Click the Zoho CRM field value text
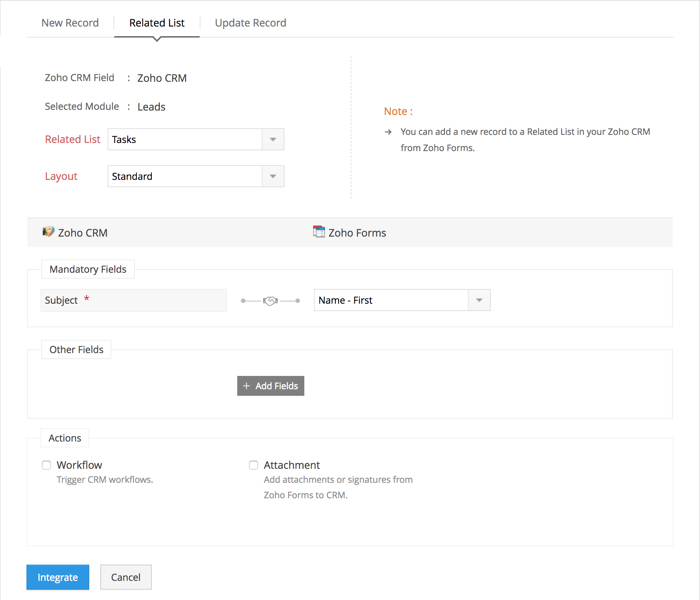Screen dimensions: 700x600 click(x=162, y=78)
